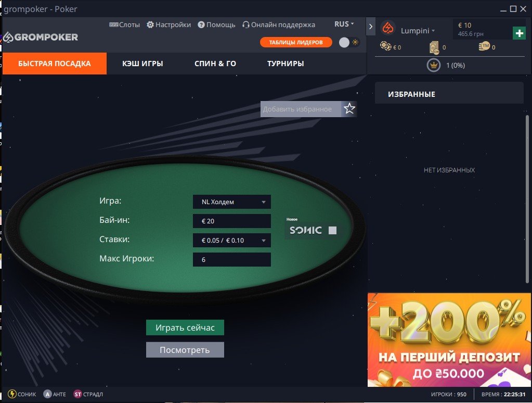The image size is (532, 403).
Task: Click the Lumpini avatar spade icon
Action: pos(388,28)
